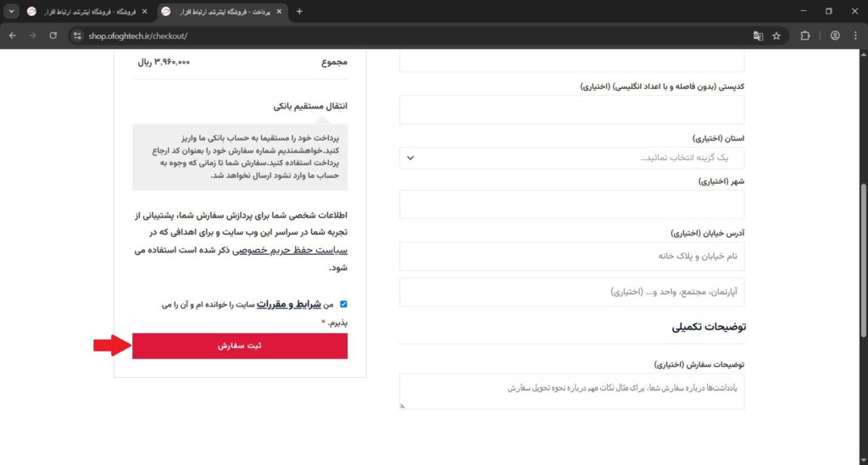868x465 pixels.
Task: Click the red ثبت سفارش button
Action: coord(240,346)
